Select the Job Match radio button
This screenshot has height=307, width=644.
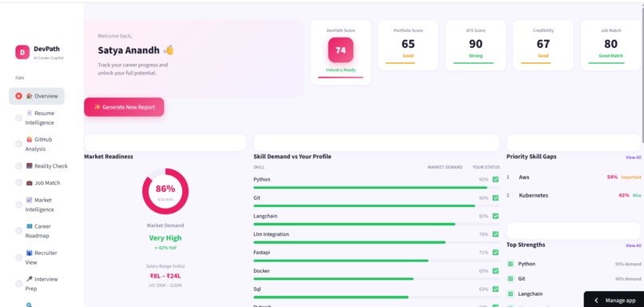click(x=18, y=183)
